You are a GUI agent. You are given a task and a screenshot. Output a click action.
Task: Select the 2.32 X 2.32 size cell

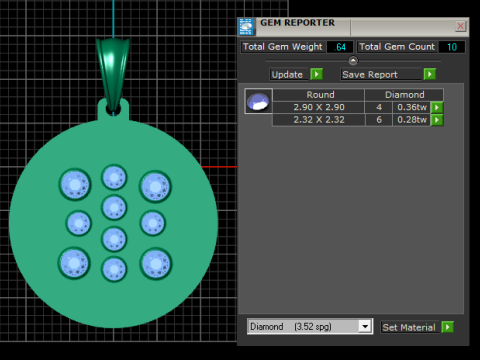(319, 120)
